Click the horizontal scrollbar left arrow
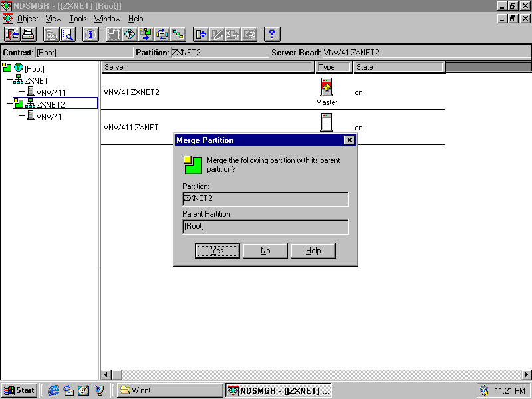Screen dimensions: 532x399 tap(106, 375)
